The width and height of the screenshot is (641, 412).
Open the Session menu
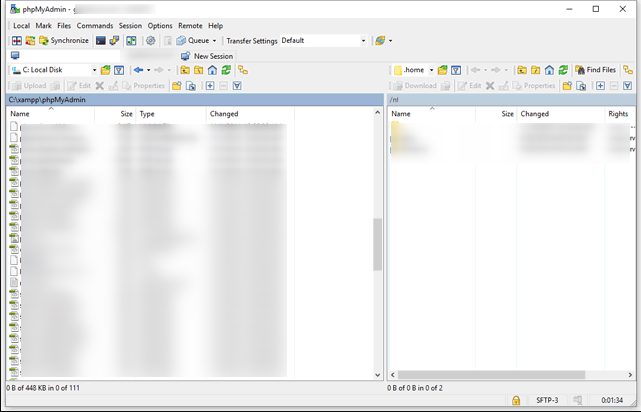pos(130,26)
